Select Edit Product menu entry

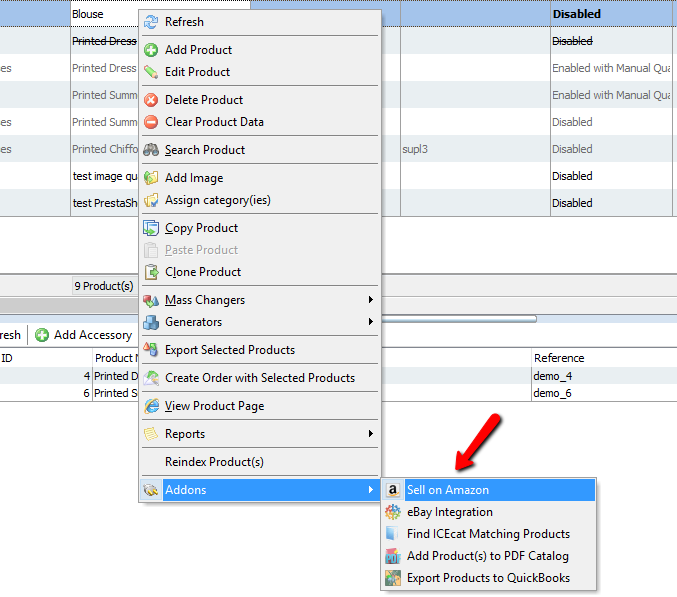click(260, 72)
